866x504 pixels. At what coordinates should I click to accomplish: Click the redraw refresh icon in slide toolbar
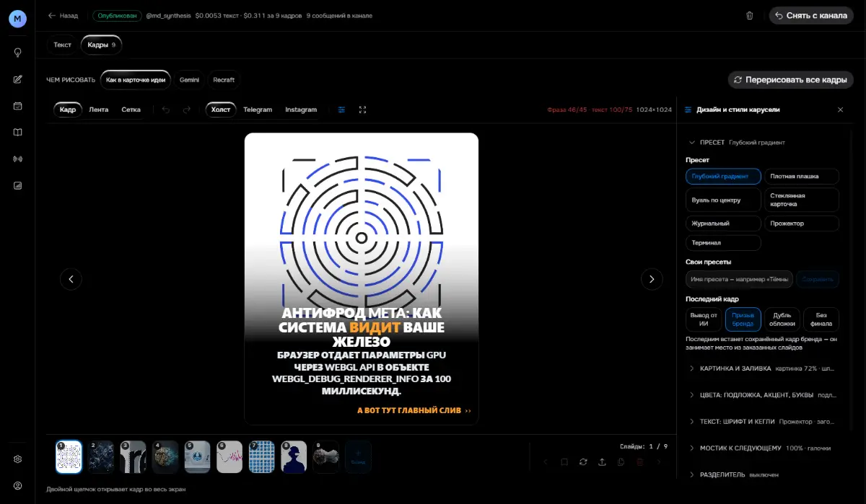(x=583, y=462)
